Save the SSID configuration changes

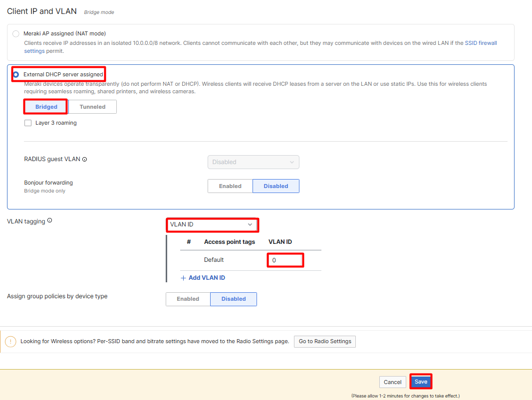tap(421, 382)
